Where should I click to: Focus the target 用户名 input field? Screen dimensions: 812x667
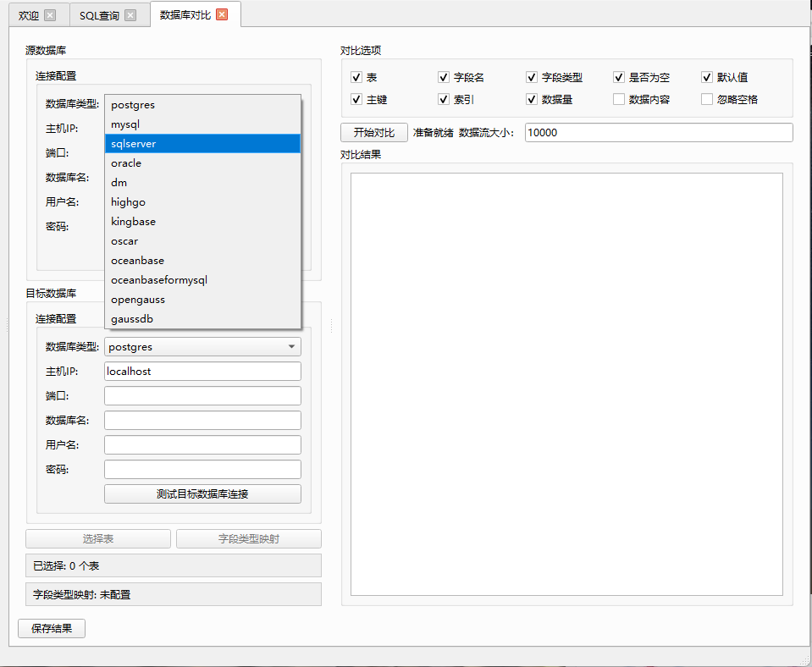click(x=202, y=445)
